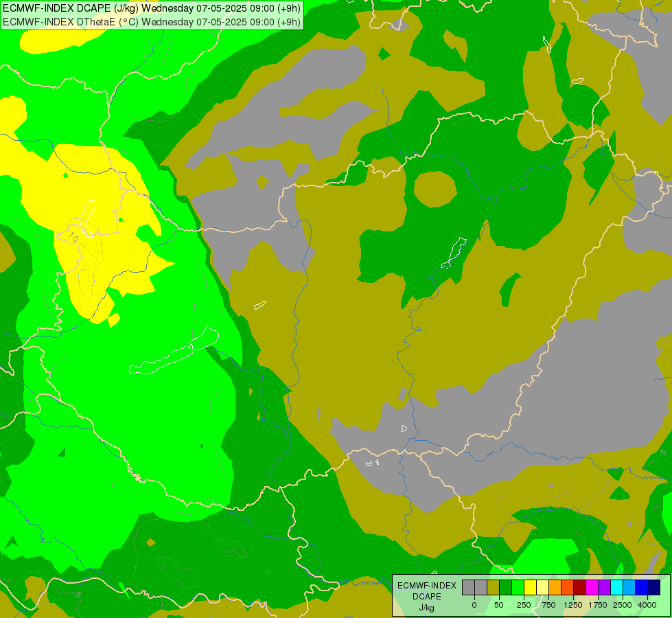Pick the navy legend swatch
This screenshot has width=672, height=618.
coord(654,588)
